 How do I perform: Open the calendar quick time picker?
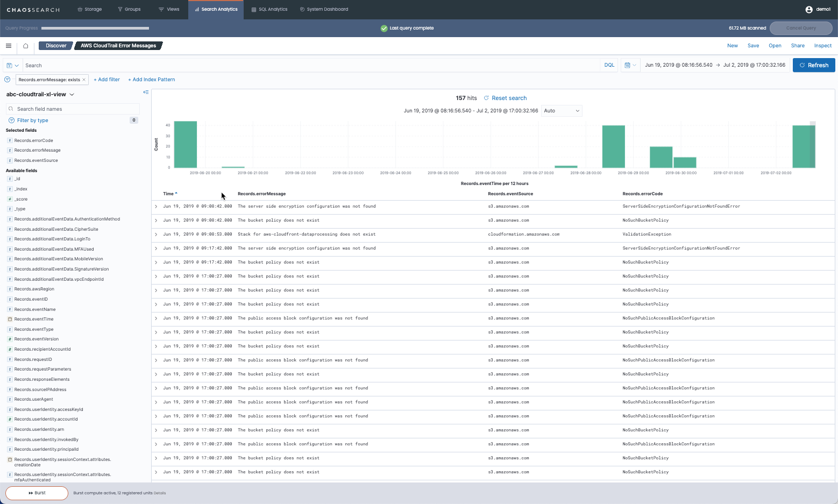pos(630,65)
